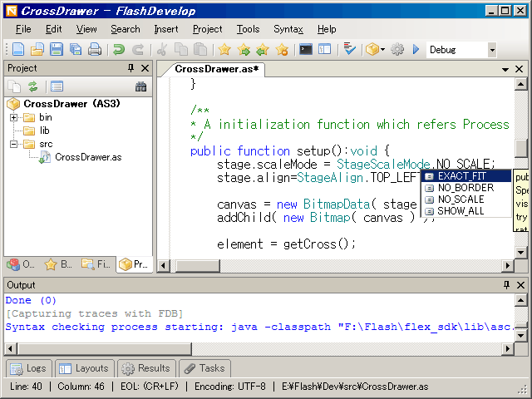Screen dimensions: 532x399
Task: Choose NO_BORDER from completion list
Action: (466, 188)
